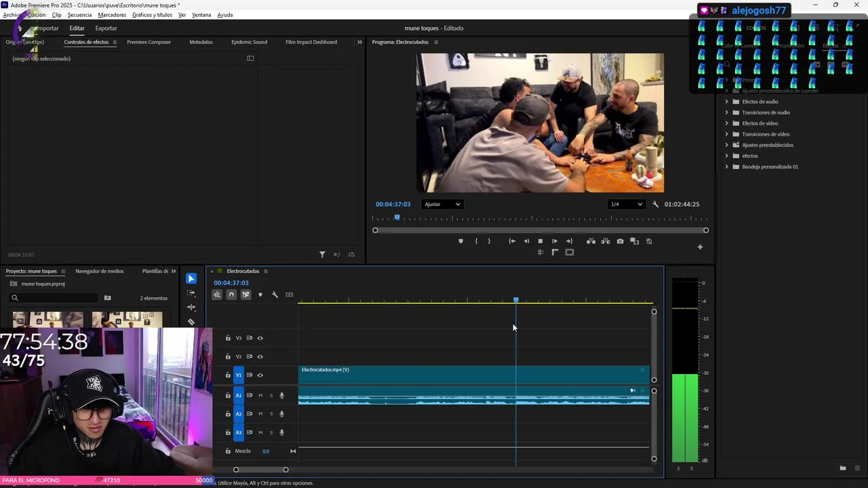Expand Transiciones de vídeo folder

pos(727,134)
